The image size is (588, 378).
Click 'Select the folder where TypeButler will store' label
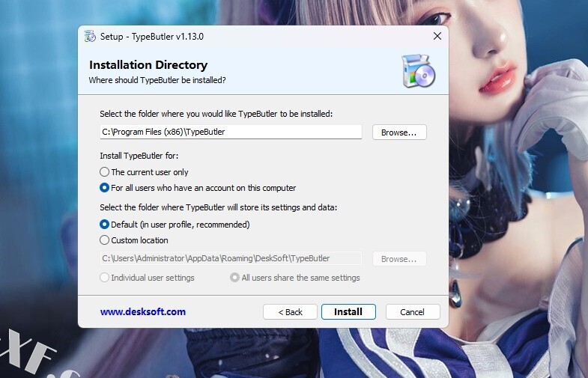[x=218, y=207]
